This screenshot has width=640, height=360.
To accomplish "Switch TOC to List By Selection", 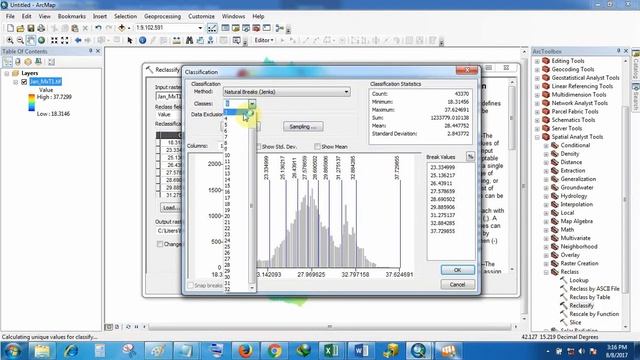I will coord(38,62).
